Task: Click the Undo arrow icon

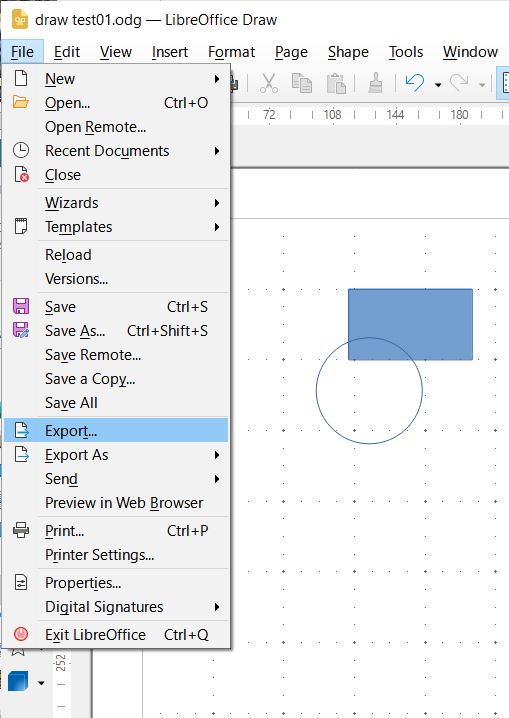Action: click(415, 83)
